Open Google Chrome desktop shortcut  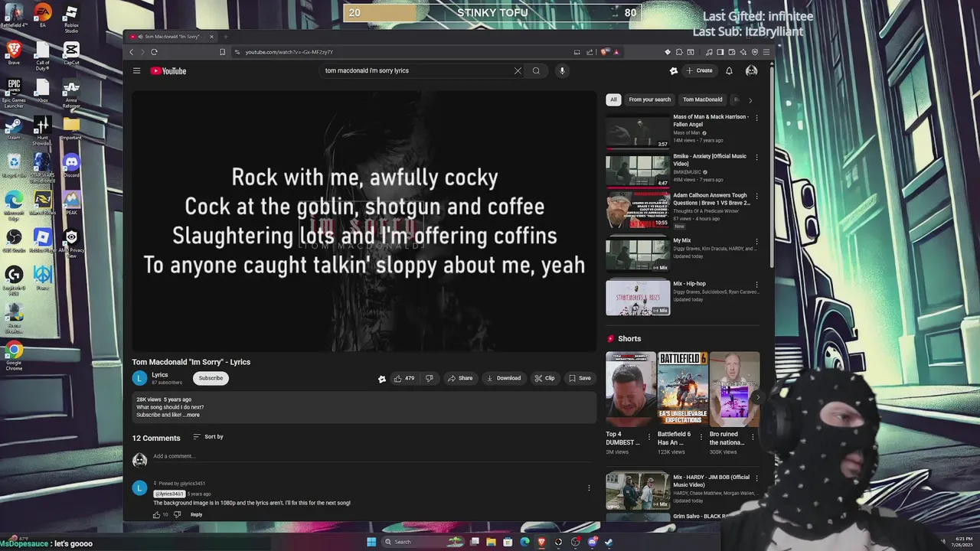tap(13, 356)
